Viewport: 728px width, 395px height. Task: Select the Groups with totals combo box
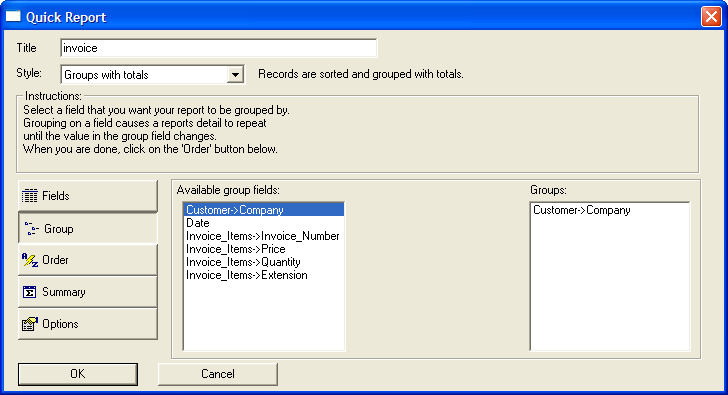point(153,74)
